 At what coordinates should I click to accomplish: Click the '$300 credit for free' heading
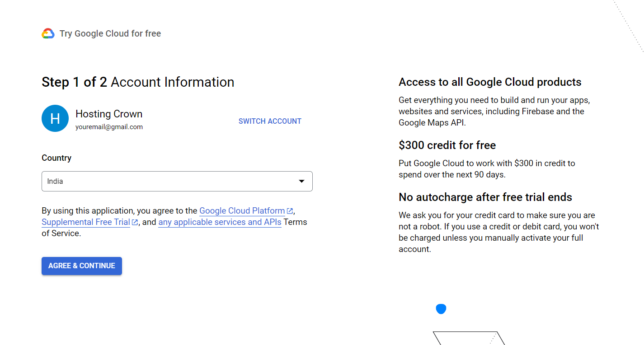point(447,145)
